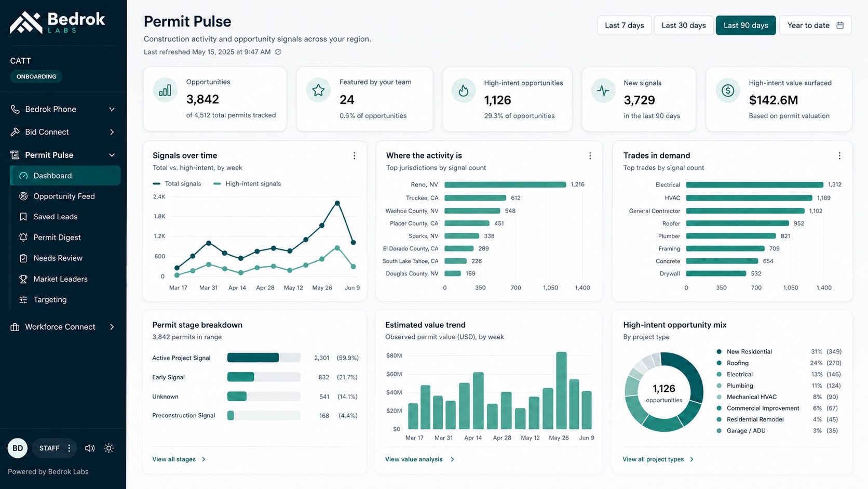Toggle sound with the speaker icon
Image resolution: width=868 pixels, height=489 pixels.
tap(90, 448)
